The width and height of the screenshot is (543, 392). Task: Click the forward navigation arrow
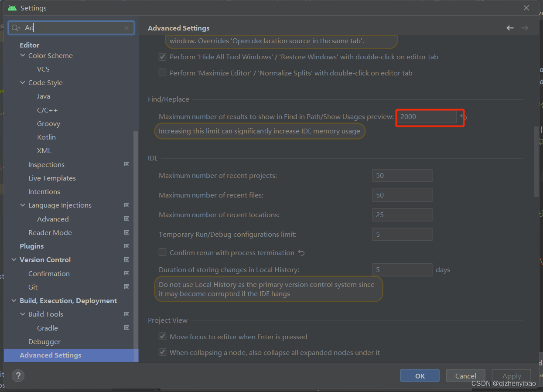click(525, 27)
